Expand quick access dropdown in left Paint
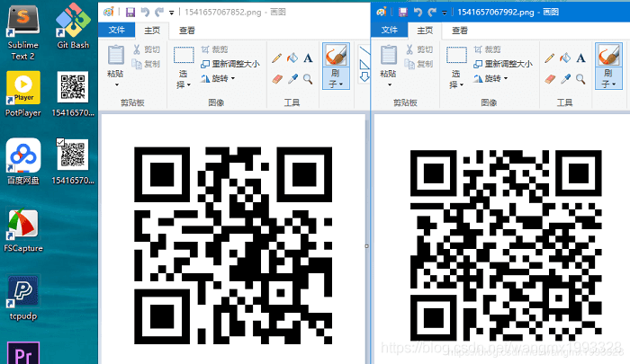Viewport: 630px width, 364px height. click(x=172, y=13)
